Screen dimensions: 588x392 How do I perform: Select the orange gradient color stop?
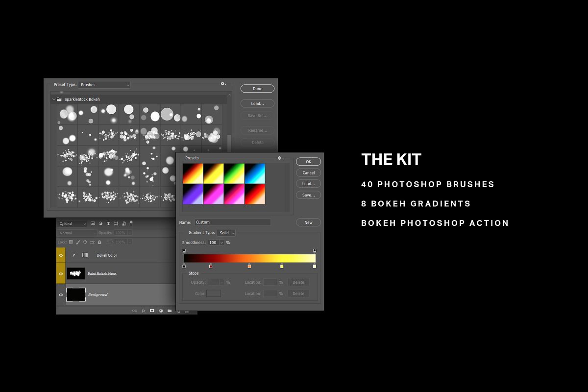pyautogui.click(x=249, y=266)
